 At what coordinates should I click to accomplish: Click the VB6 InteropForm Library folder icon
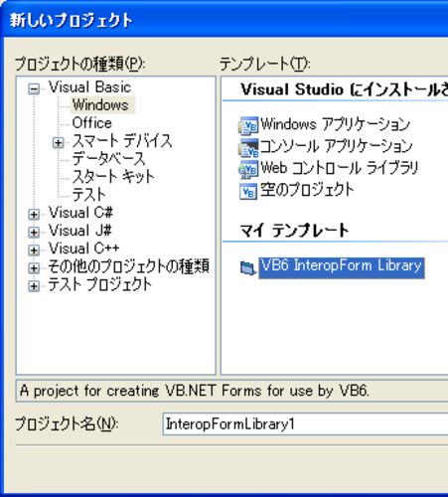pyautogui.click(x=248, y=267)
